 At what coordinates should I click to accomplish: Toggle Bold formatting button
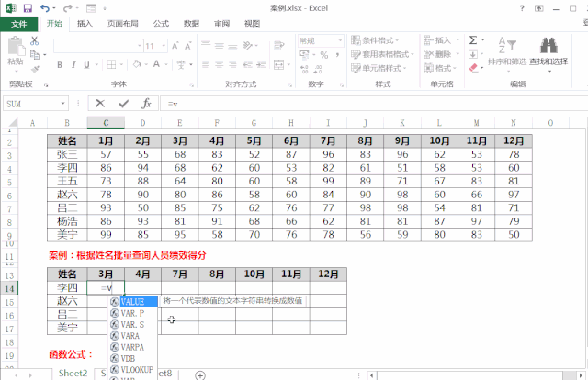60,65
